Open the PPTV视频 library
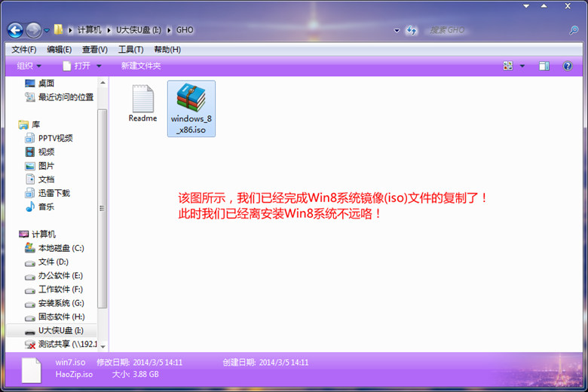Screen dimensions: 588x392 pyautogui.click(x=49, y=139)
